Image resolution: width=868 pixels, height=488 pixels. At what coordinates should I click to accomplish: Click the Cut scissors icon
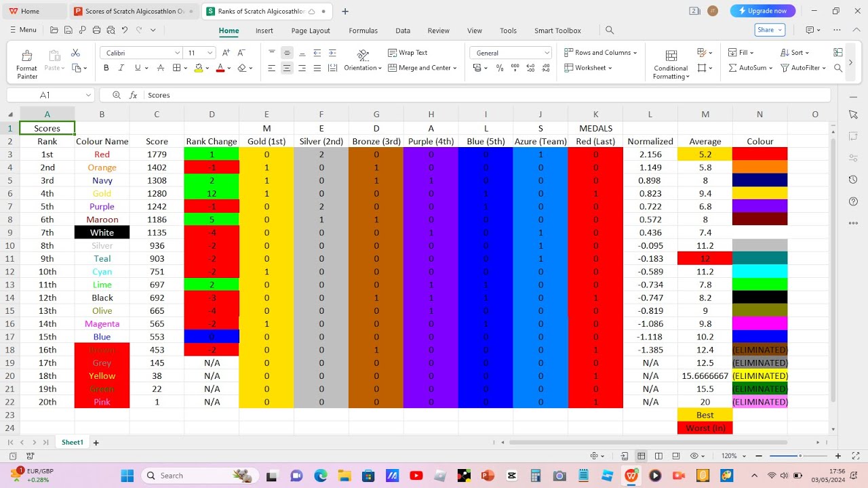[75, 53]
